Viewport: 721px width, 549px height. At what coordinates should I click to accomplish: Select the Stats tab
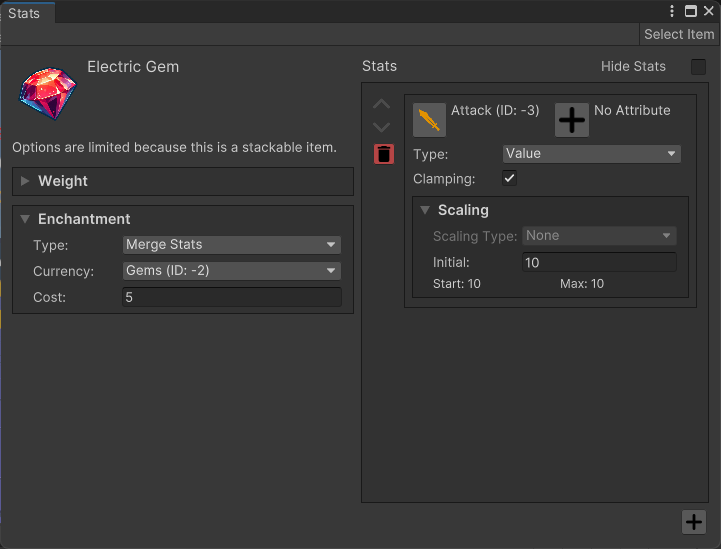(25, 13)
